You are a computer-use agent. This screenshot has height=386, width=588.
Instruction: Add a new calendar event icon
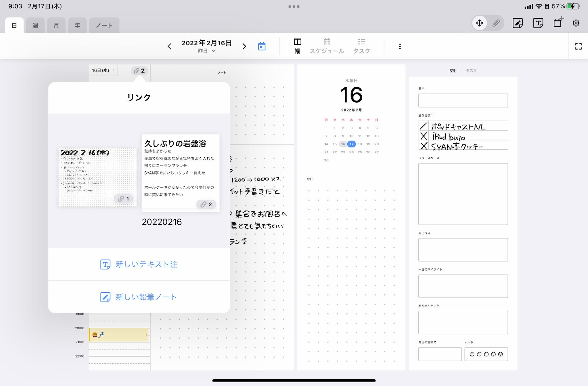click(x=558, y=23)
